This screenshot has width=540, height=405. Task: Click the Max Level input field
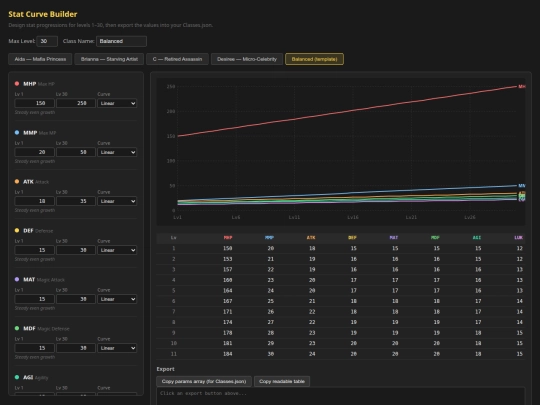pyautogui.click(x=47, y=41)
